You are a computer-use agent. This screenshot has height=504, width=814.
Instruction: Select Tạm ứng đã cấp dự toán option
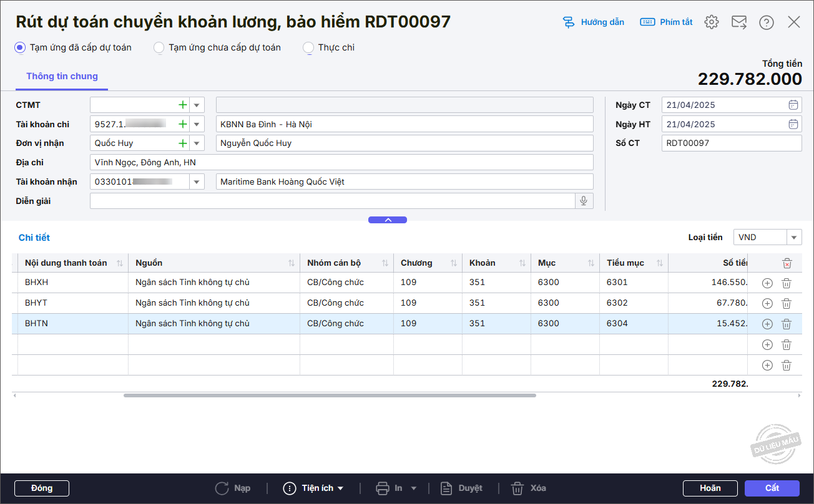(21, 47)
